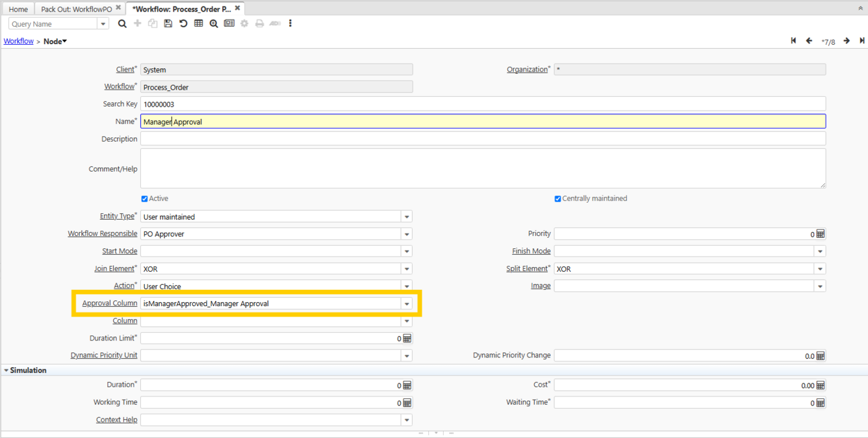This screenshot has height=438, width=868.
Task: Uncheck the Active checkbox
Action: point(144,199)
